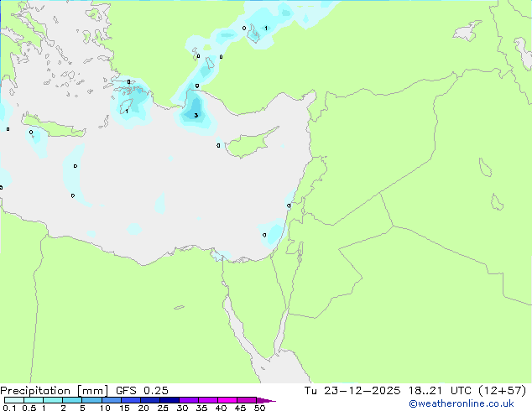The width and height of the screenshot is (532, 411).
Task: Click the '15' legend scale label
Action: pos(124,408)
